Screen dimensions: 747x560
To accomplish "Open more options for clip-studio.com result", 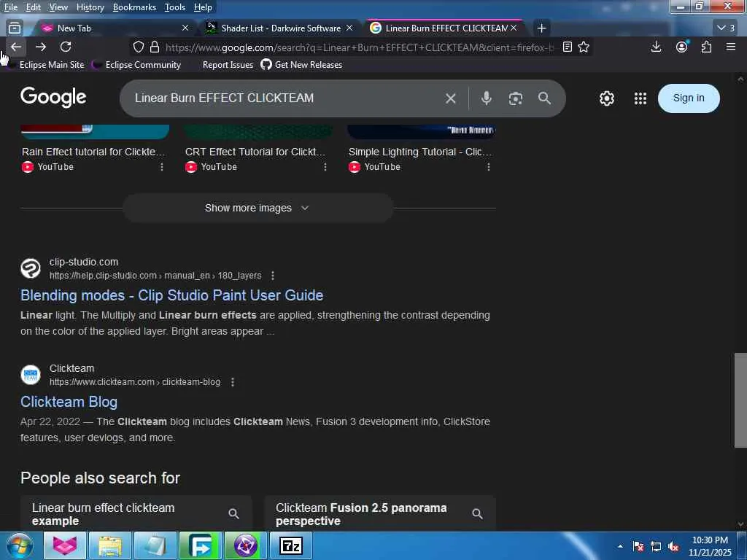I will (273, 275).
